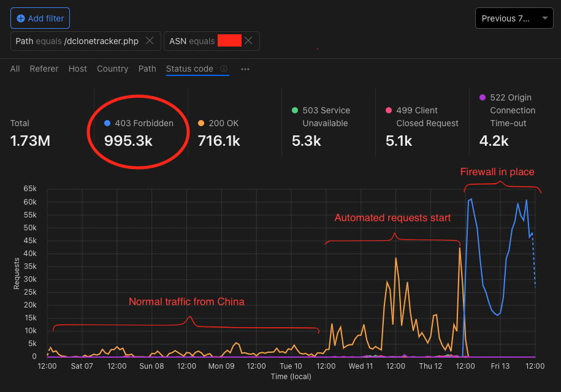Open the equals operator in the Path filter
Screen dimensions: 561x392
(50, 40)
